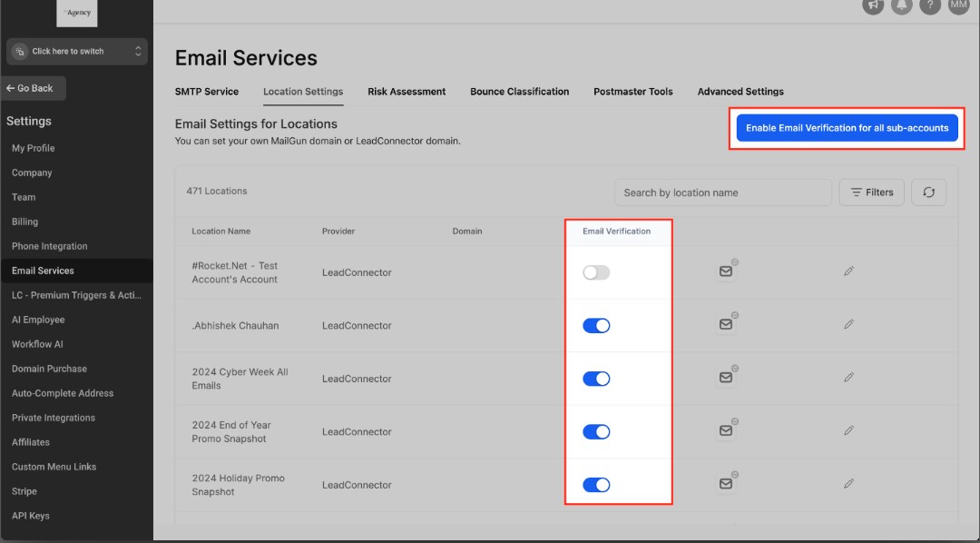Edit 2024 Cyber Week All Emails pencil icon
Screen dimensions: 980x543
click(x=848, y=377)
